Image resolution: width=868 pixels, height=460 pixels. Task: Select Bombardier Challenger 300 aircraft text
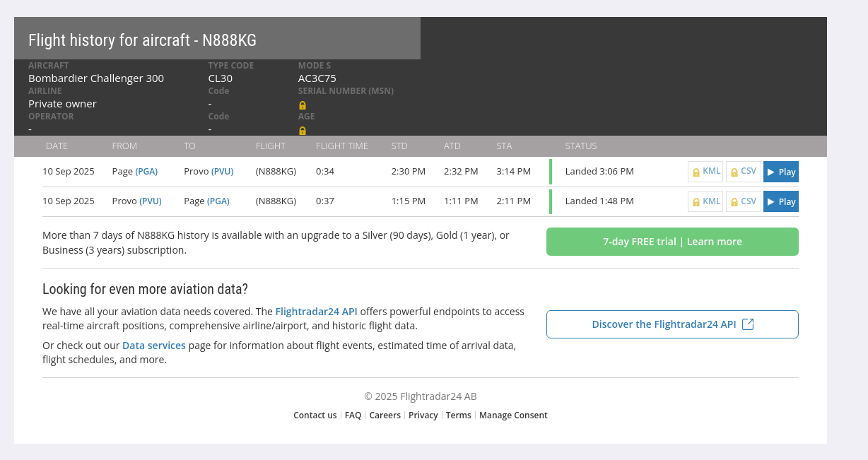coord(96,78)
